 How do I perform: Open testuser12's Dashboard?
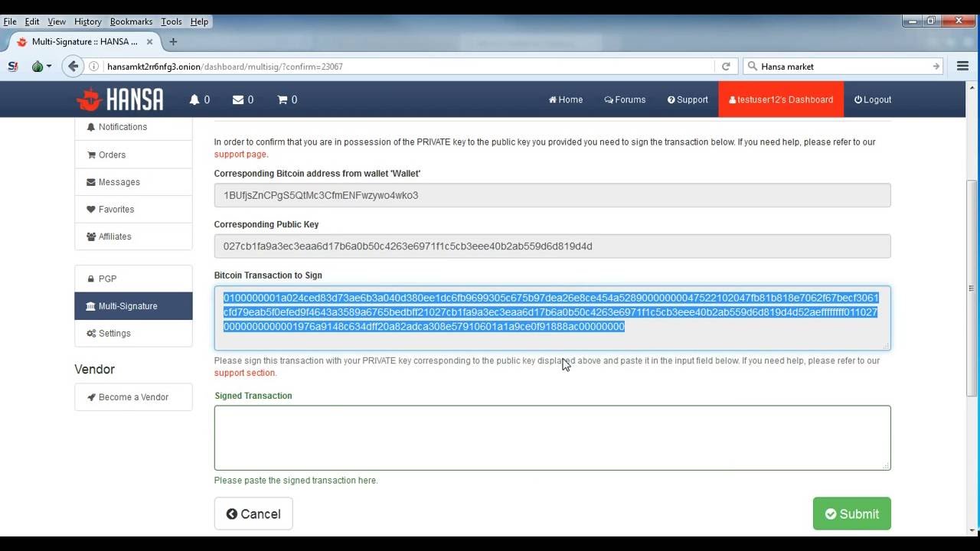coord(781,99)
